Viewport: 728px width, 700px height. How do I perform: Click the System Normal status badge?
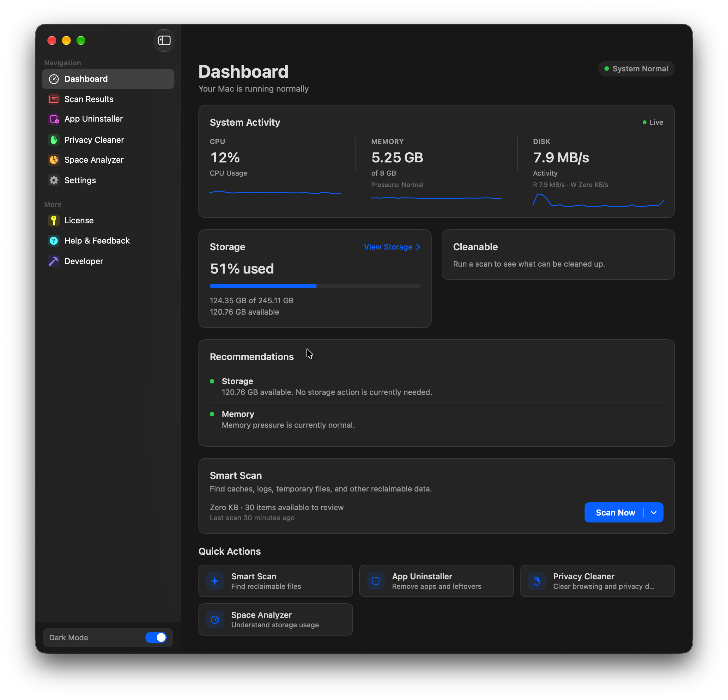coord(636,69)
